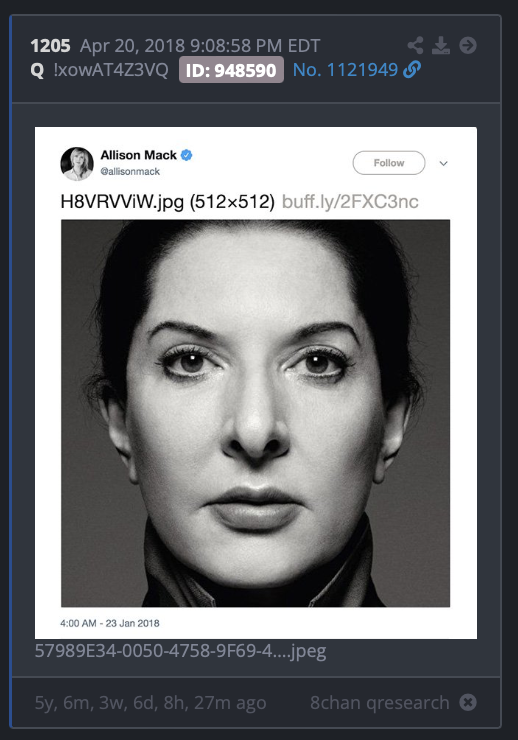Click the X circle icon next to 8chan qresearch
The image size is (518, 740).
(468, 702)
